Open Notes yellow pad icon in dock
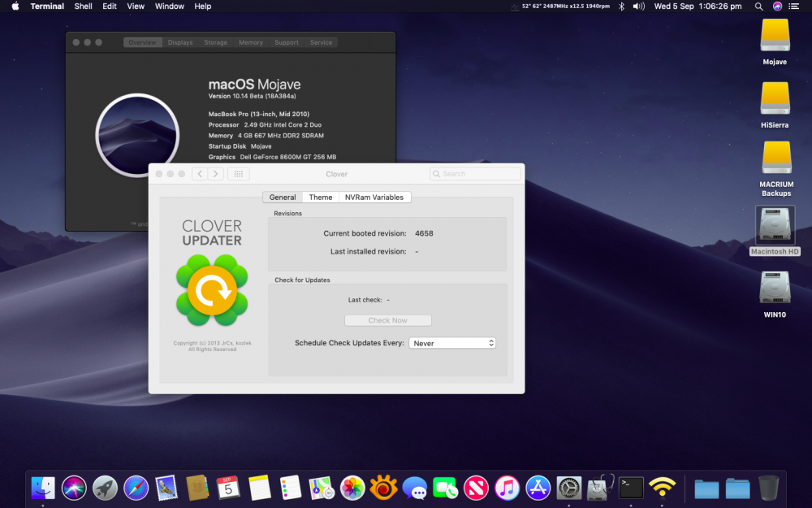This screenshot has width=812, height=508. pyautogui.click(x=260, y=488)
